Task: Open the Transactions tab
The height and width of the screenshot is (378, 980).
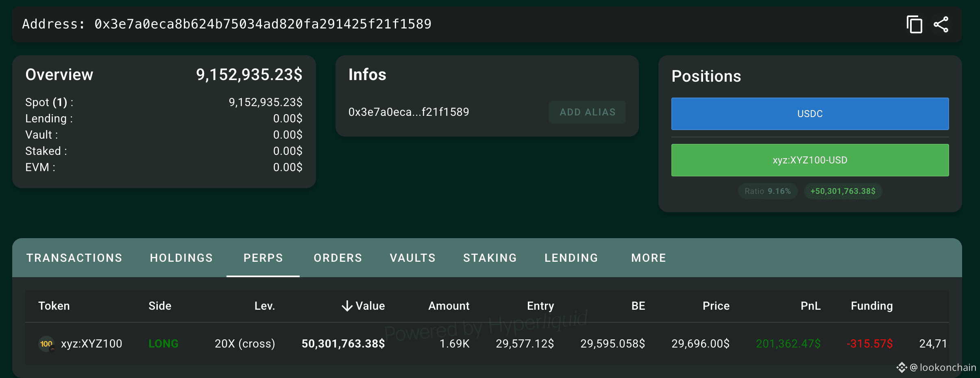Action: pyautogui.click(x=74, y=258)
